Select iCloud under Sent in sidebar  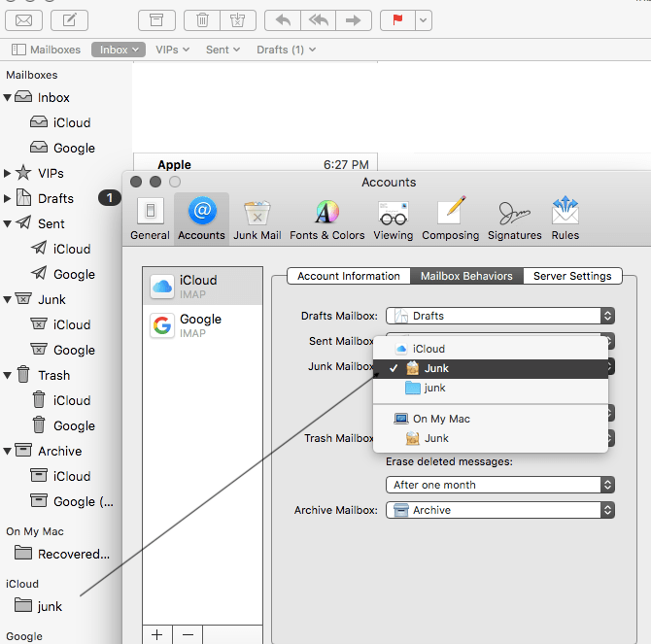(60, 249)
